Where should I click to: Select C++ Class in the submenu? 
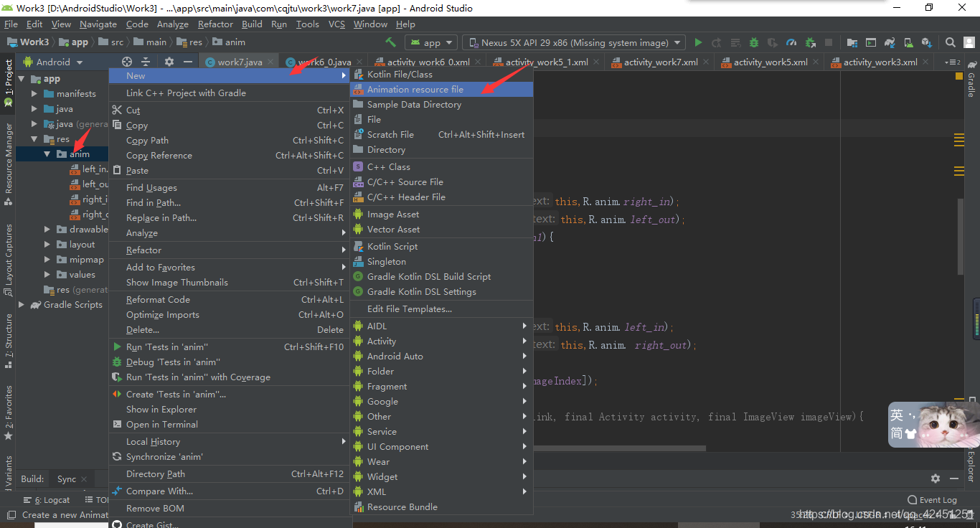click(441, 166)
